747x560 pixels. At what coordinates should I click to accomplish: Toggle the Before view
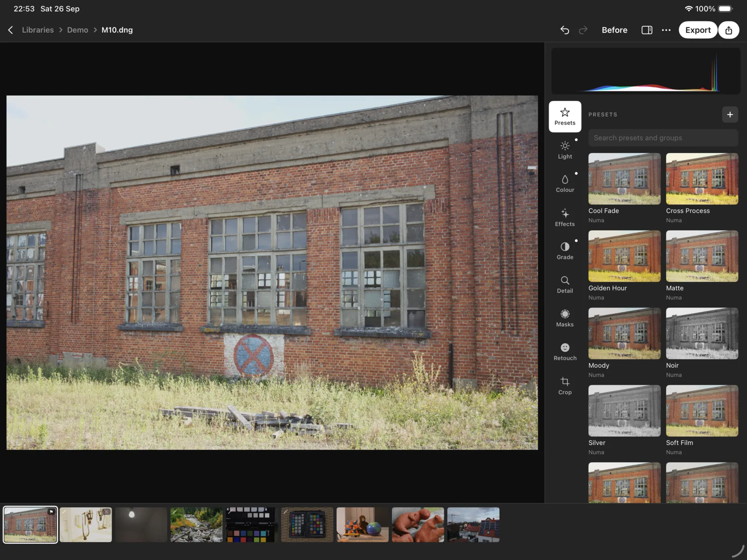(x=614, y=30)
